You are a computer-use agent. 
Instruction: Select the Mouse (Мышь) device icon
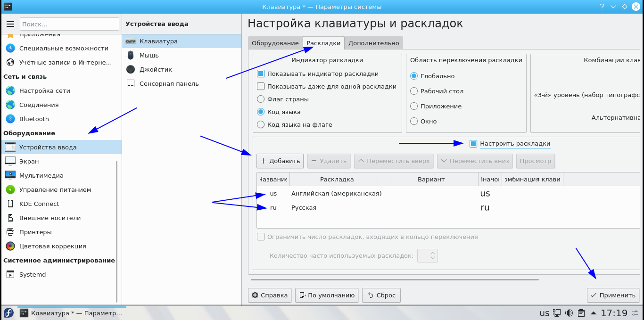(131, 55)
